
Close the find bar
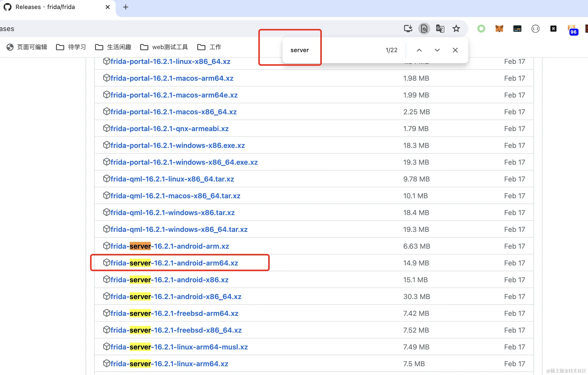pyautogui.click(x=455, y=50)
